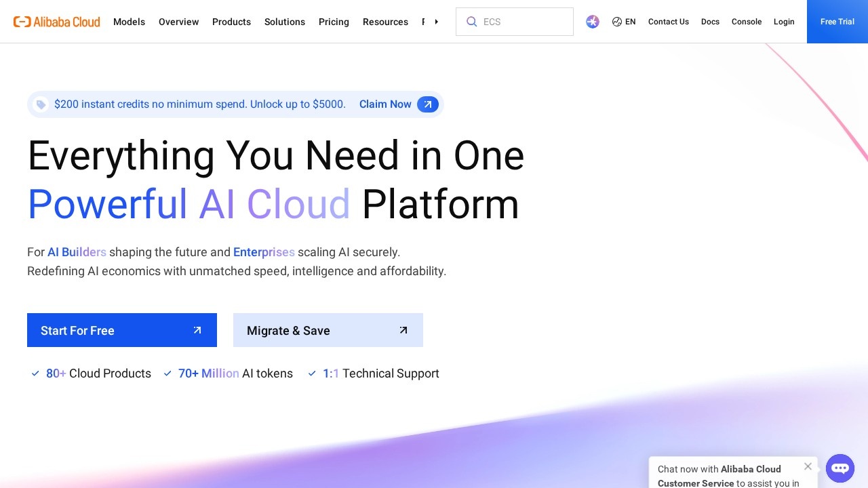This screenshot has height=488, width=868.
Task: Click the 1:1 Technical Support text
Action: (381, 373)
